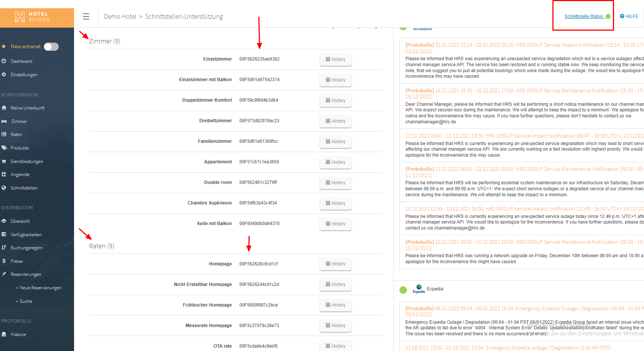644x351 pixels.
Task: Open Raten barcode icon in sidebar
Action: point(4,135)
